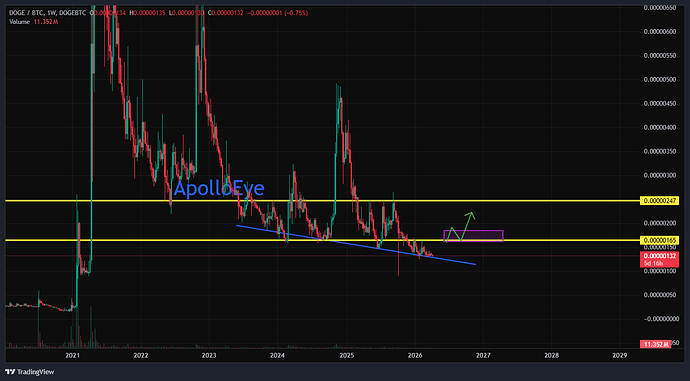Click 0.00000550 on the price axis

(660, 56)
